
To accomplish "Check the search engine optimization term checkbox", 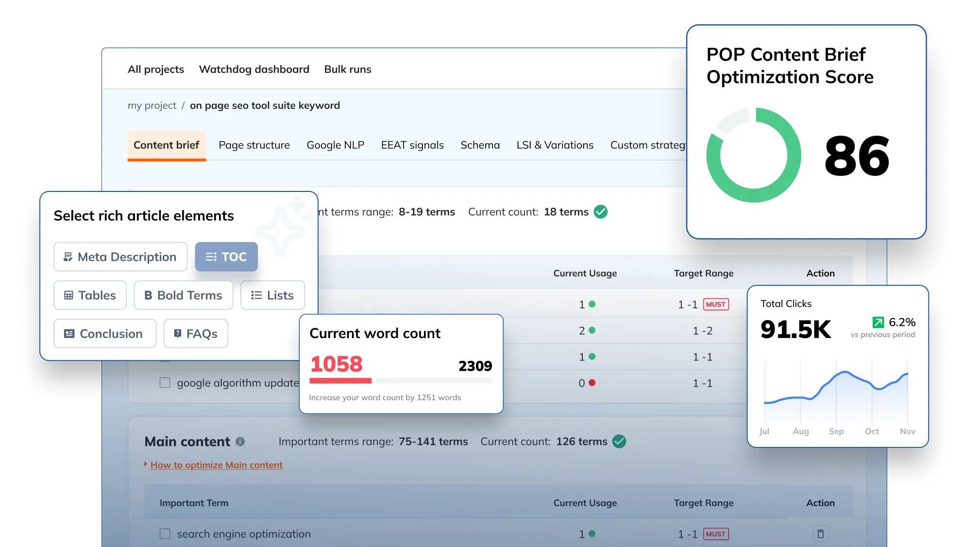I will 165,534.
